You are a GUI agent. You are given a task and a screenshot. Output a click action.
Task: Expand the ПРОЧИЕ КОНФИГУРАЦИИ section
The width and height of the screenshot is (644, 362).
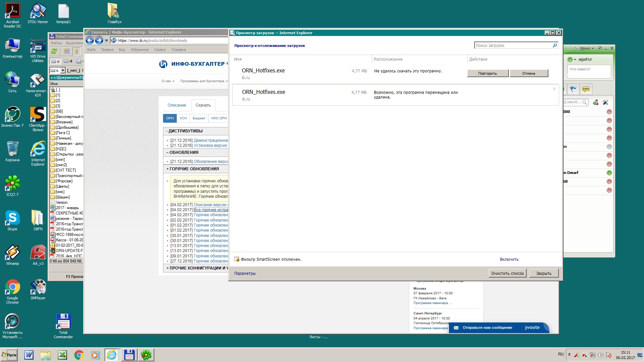[x=196, y=268]
